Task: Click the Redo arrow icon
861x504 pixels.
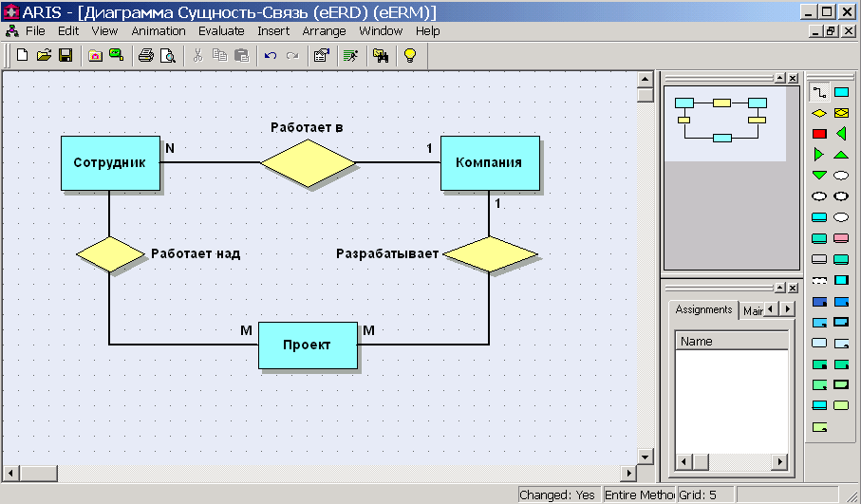Action: click(x=292, y=55)
